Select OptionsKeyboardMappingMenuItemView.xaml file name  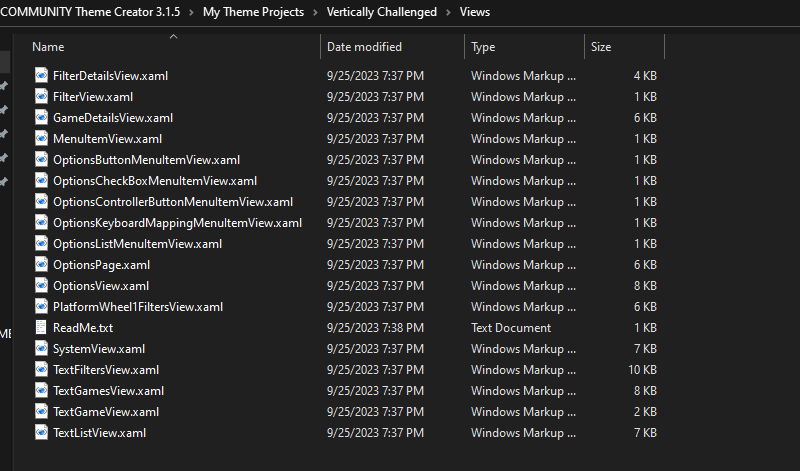(177, 223)
